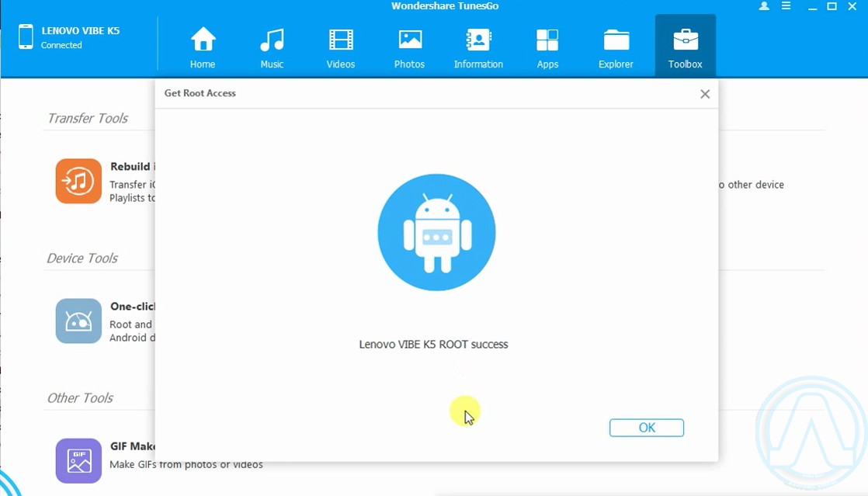Screen dimensions: 868x496
Task: Click the blue Android robot success icon
Action: coord(436,233)
